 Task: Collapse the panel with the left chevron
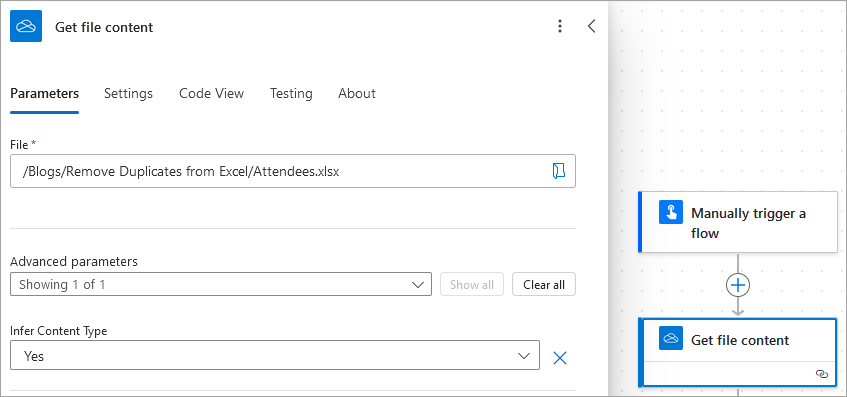click(591, 26)
